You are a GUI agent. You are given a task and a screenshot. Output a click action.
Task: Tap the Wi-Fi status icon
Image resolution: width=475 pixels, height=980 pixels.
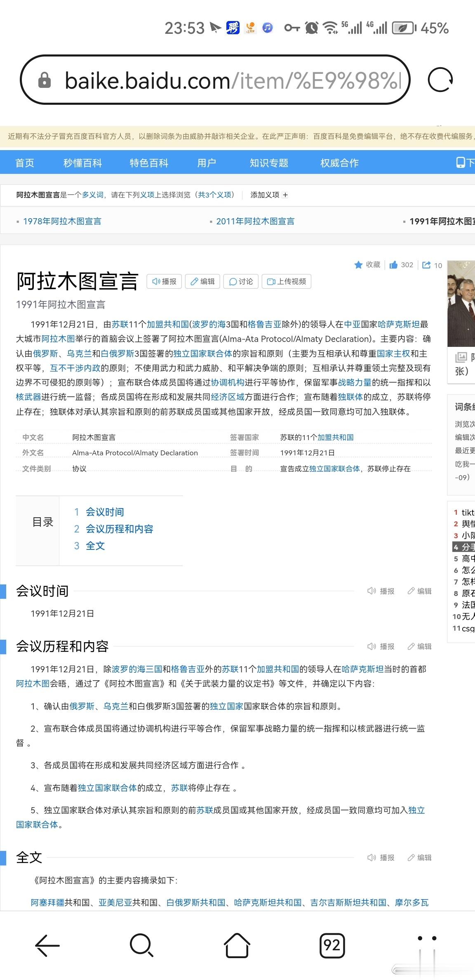(330, 28)
